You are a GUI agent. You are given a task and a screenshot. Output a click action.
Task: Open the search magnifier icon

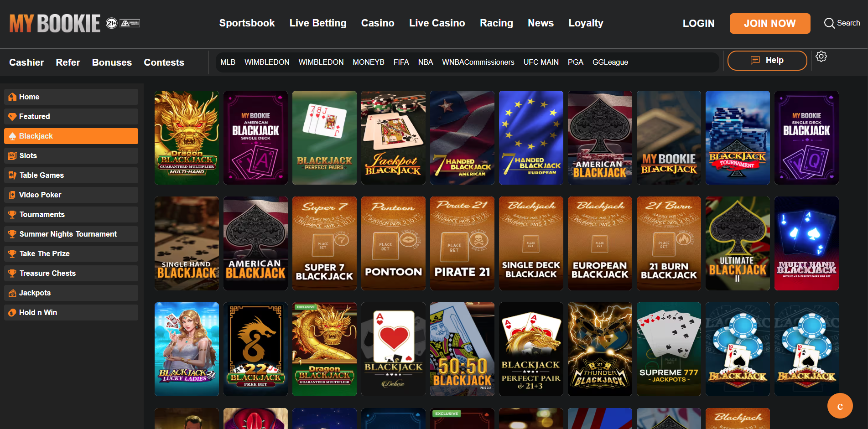click(829, 23)
